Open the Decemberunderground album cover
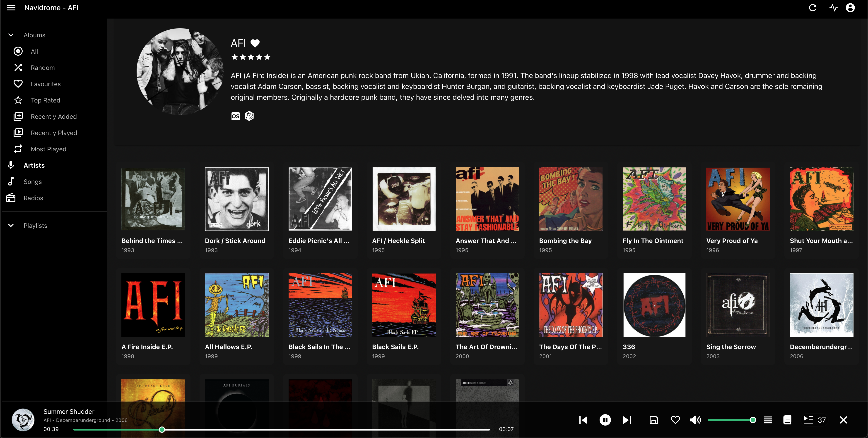Screen dimensions: 868x438 (x=821, y=305)
